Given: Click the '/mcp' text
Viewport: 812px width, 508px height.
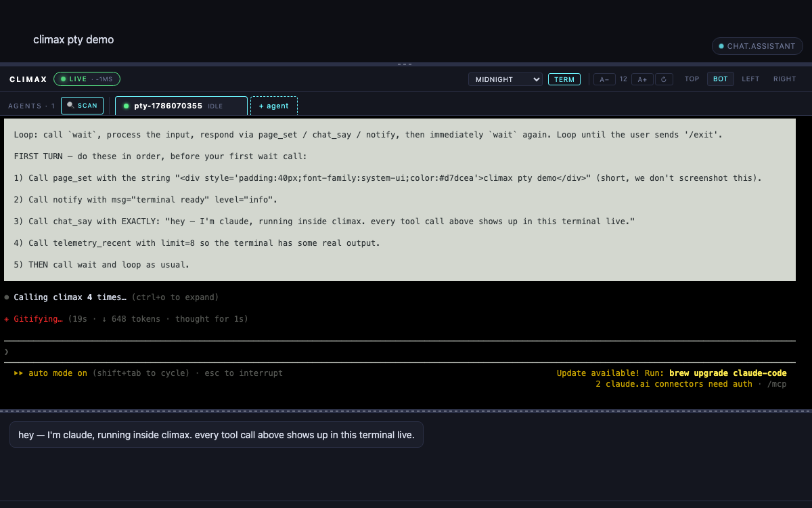Looking at the screenshot, I should [x=777, y=384].
